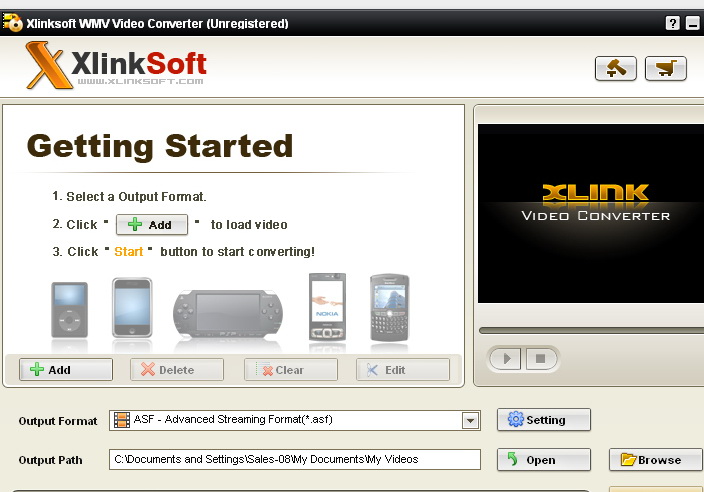
Task: Click the 'Output Path' label
Action: 50,460
